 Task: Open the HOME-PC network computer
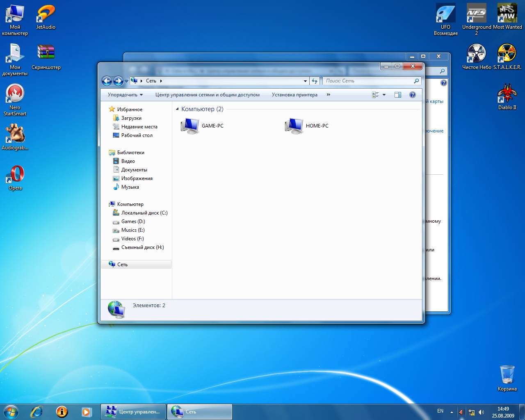(307, 126)
